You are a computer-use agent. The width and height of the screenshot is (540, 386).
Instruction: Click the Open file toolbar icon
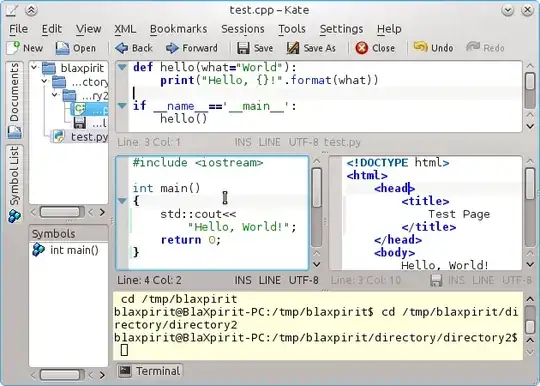click(x=62, y=48)
